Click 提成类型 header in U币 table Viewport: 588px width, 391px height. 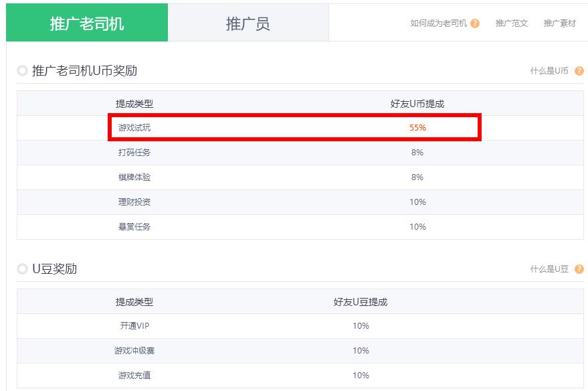coord(134,104)
